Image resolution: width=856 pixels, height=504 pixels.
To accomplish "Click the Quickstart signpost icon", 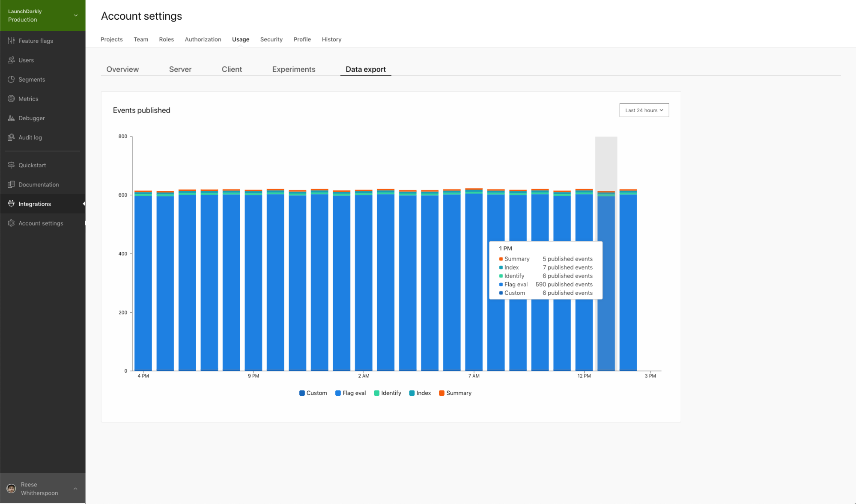I will click(11, 165).
